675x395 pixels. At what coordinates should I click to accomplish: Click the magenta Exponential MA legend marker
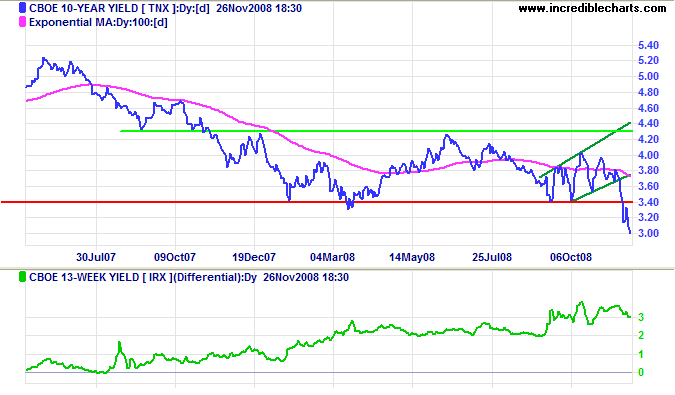[x=22, y=22]
